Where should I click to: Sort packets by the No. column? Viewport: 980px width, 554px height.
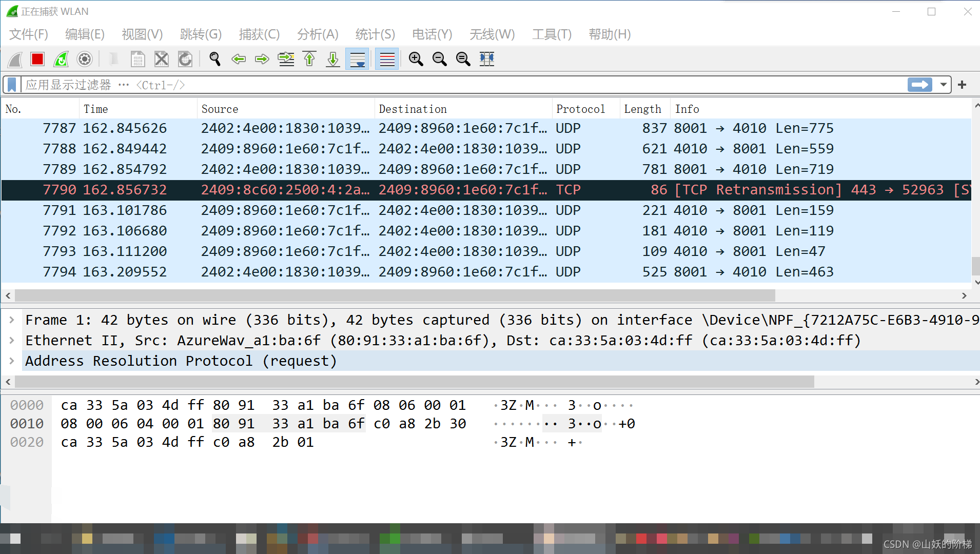[41, 109]
